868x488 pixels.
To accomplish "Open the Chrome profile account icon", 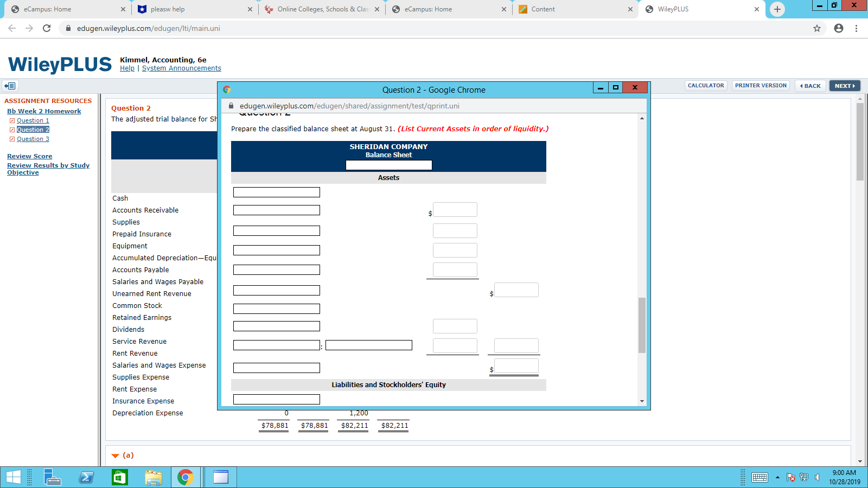I will click(838, 28).
